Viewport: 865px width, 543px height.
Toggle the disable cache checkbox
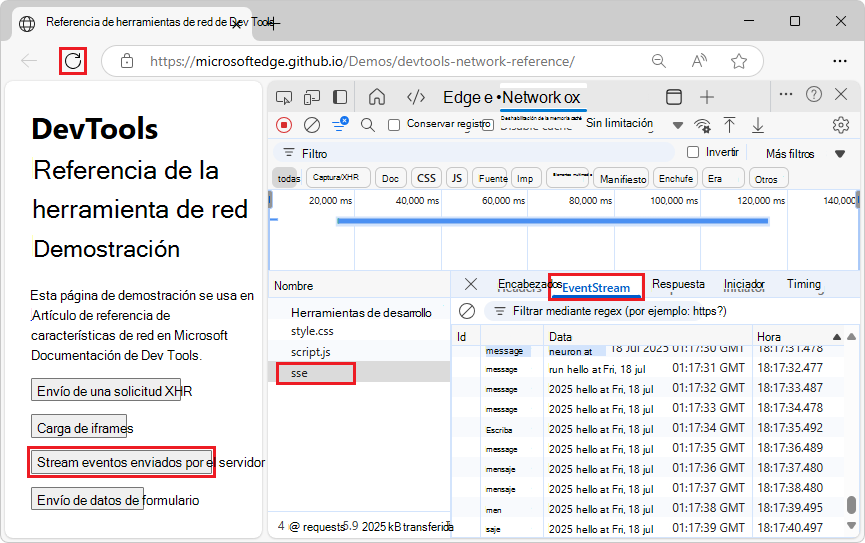[487, 125]
